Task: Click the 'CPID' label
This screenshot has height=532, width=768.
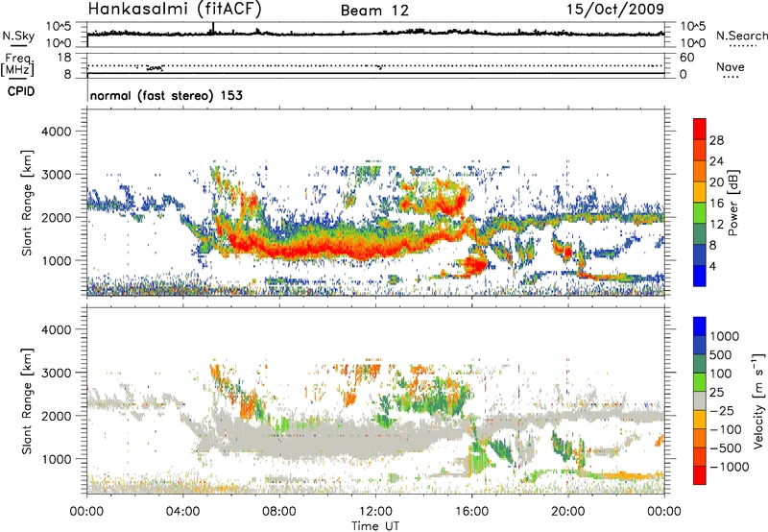Action: [21, 91]
